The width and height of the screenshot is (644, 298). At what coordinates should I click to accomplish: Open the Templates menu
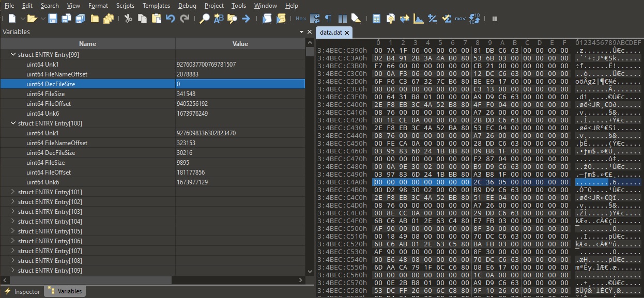click(x=156, y=6)
